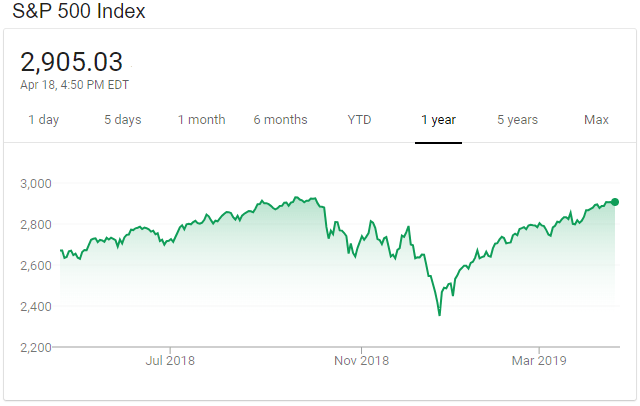640x406 pixels.
Task: Click the Mar 2019 axis marker
Action: (x=538, y=361)
